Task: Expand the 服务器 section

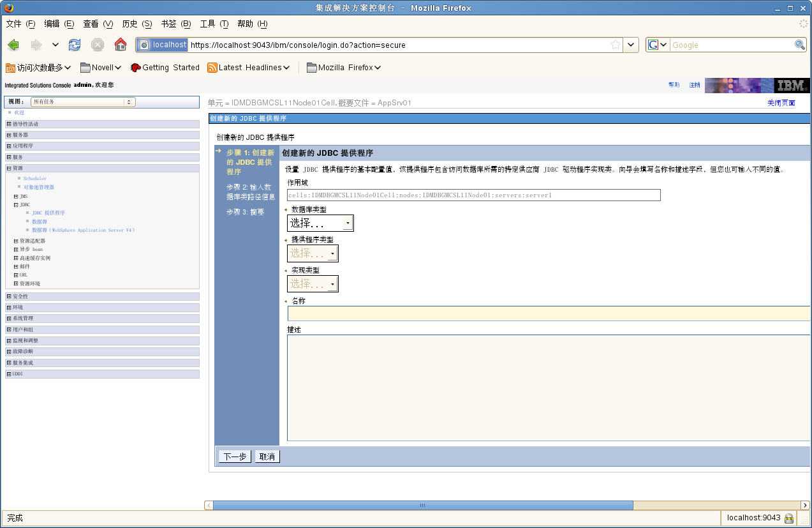Action: pos(9,135)
